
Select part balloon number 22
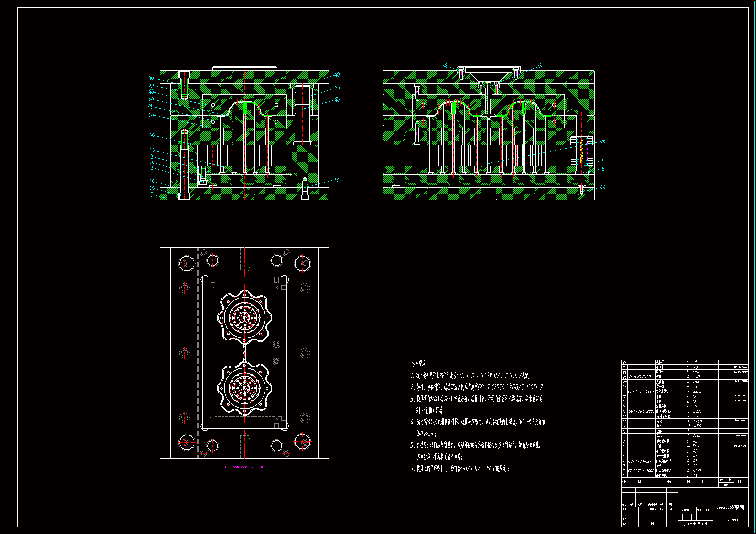603,141
